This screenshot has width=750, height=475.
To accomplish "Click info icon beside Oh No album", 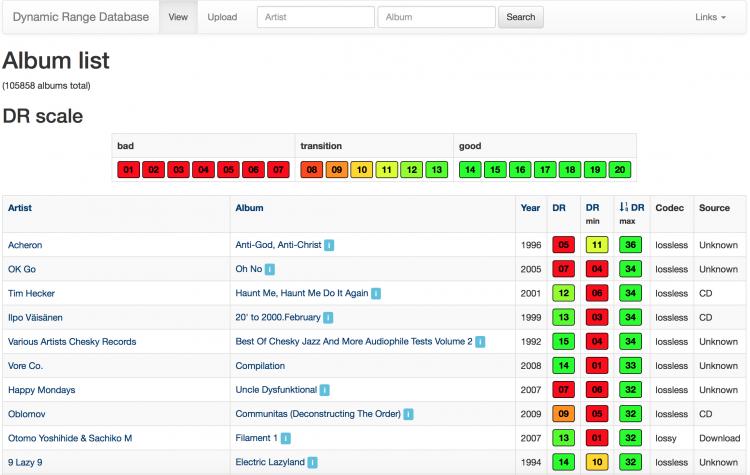I will tap(270, 269).
